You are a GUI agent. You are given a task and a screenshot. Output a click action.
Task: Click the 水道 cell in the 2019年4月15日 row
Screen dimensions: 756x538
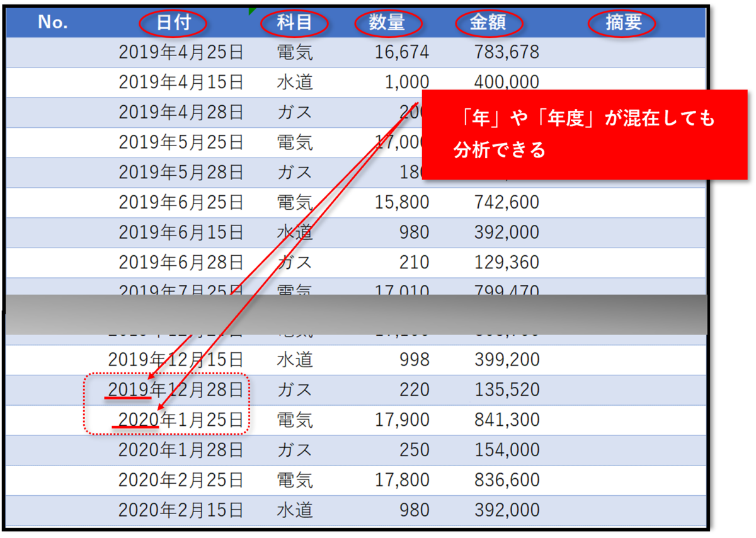295,83
